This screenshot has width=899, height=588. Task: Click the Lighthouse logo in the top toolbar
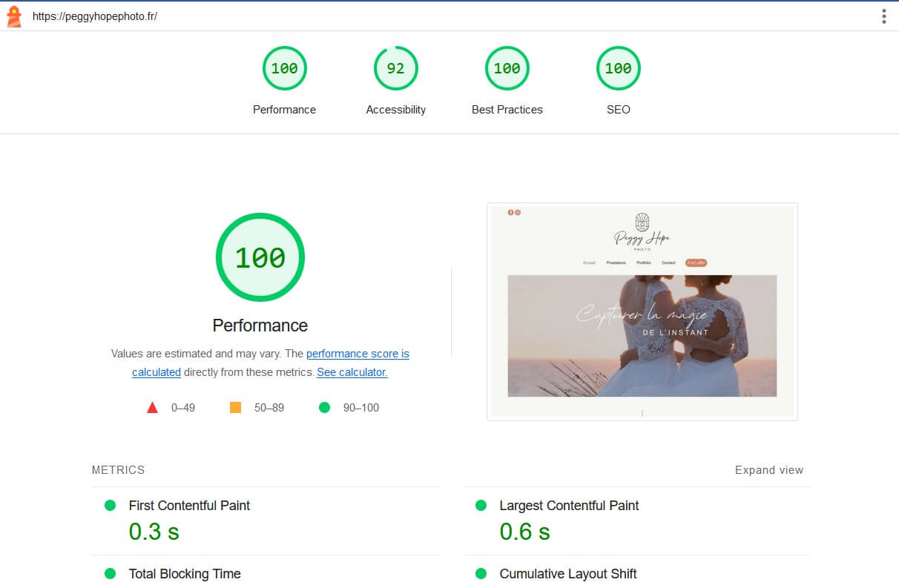[x=13, y=16]
